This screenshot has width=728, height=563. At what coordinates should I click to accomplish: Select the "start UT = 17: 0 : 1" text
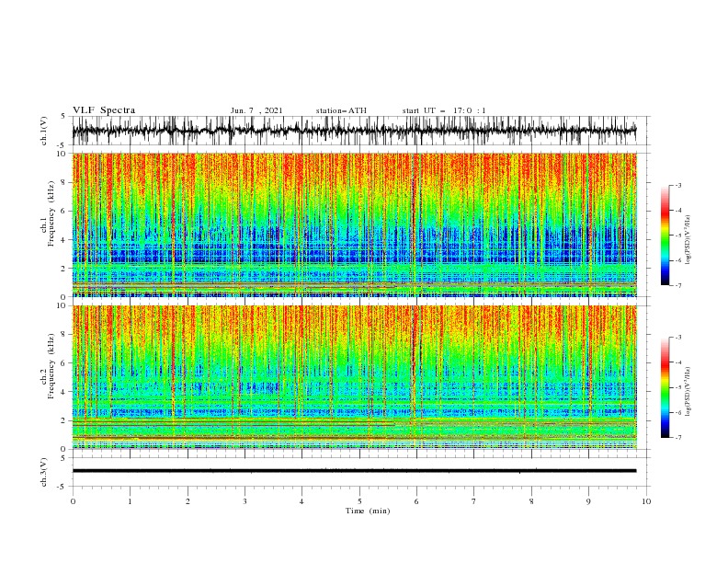coord(444,110)
